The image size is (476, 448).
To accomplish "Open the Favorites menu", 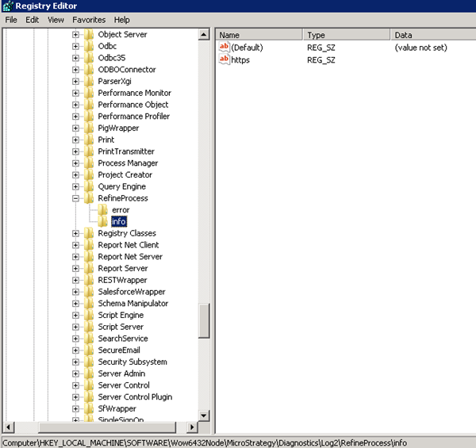I will pos(88,19).
